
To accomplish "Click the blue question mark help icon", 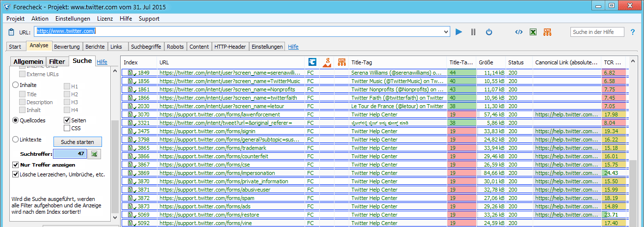I will pos(633,32).
